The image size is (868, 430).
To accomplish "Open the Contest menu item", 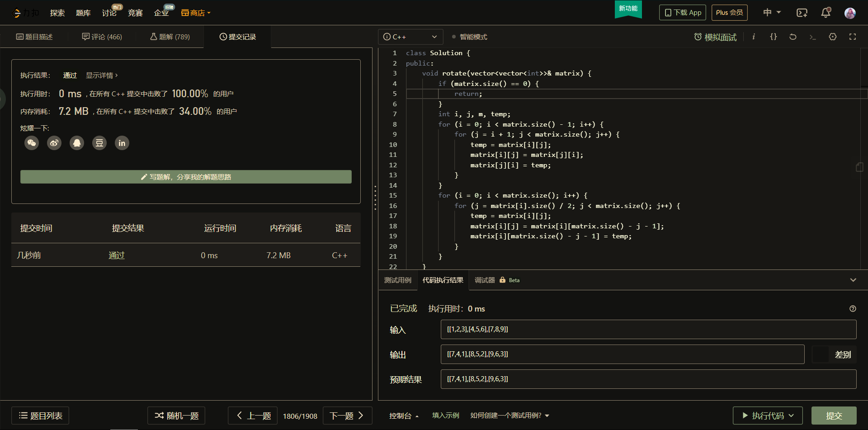I will point(135,13).
